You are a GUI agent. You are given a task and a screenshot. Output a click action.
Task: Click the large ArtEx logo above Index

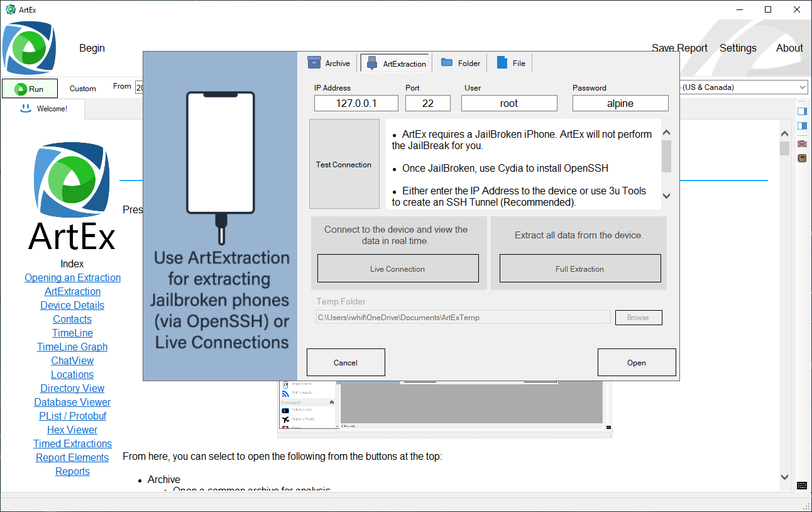pyautogui.click(x=72, y=180)
